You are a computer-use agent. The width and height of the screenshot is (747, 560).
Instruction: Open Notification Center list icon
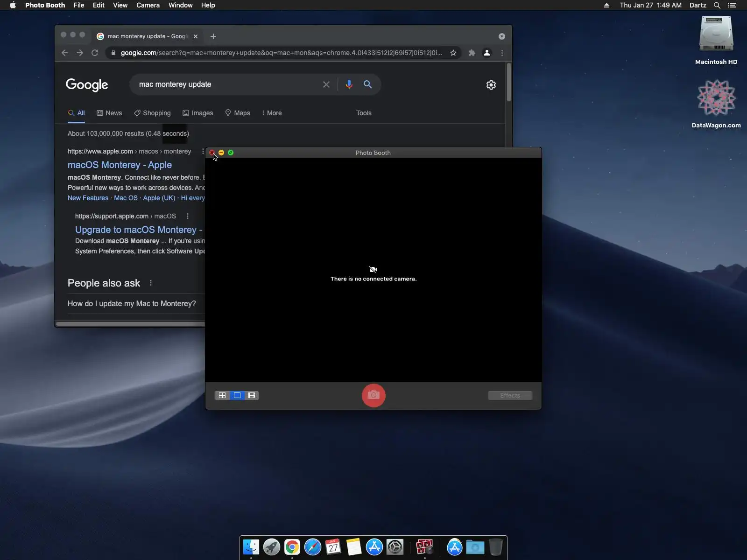tap(732, 5)
